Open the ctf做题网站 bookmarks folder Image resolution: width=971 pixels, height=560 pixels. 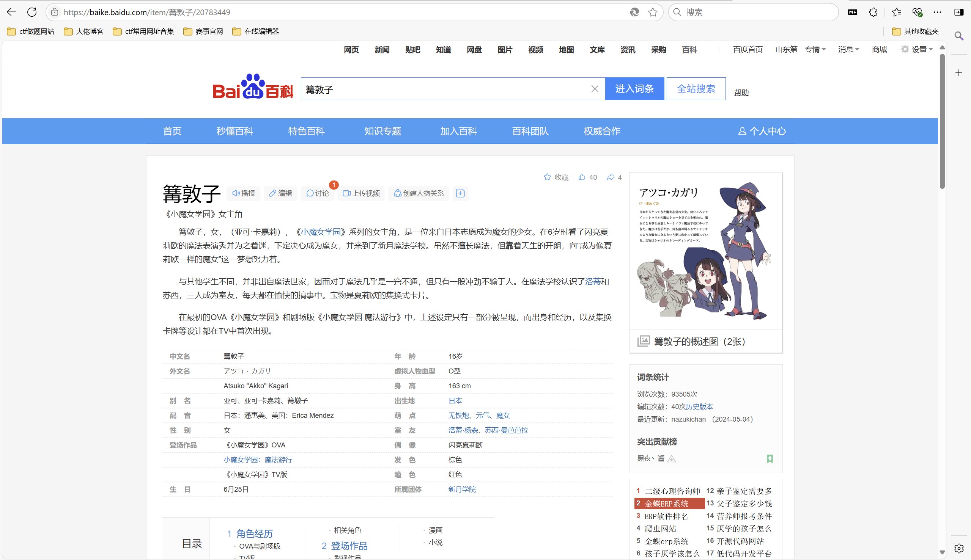click(31, 31)
